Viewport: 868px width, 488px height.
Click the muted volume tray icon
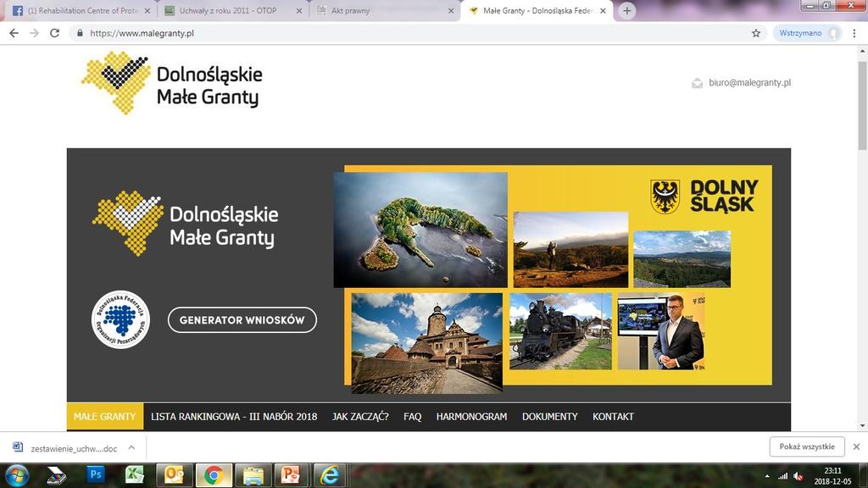coord(798,476)
